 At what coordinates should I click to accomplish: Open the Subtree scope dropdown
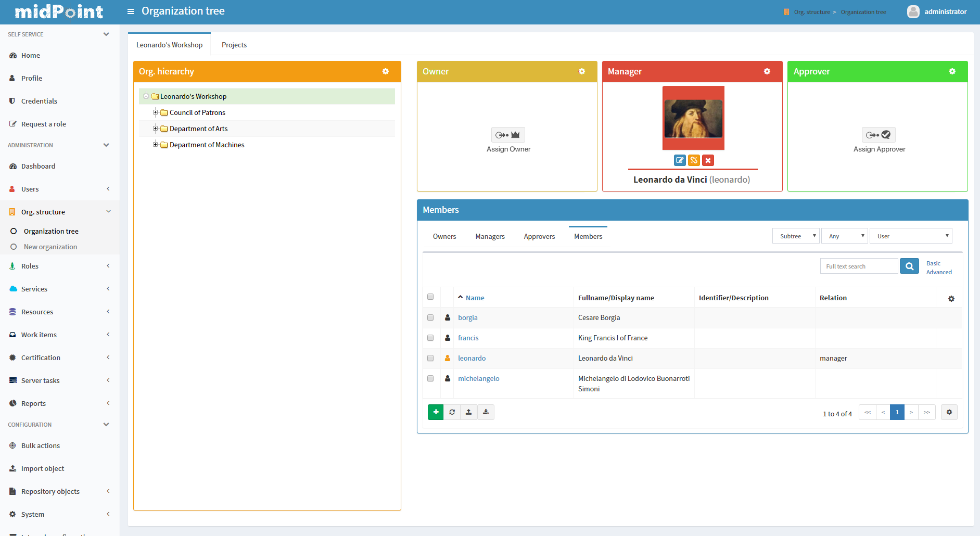[796, 236]
